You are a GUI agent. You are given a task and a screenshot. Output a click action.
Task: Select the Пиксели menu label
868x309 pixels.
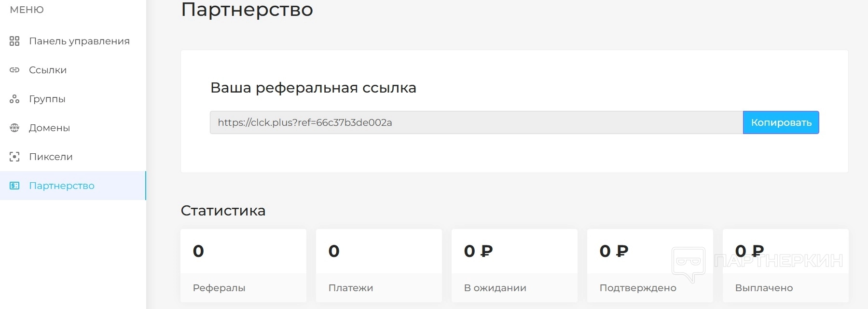click(x=51, y=157)
